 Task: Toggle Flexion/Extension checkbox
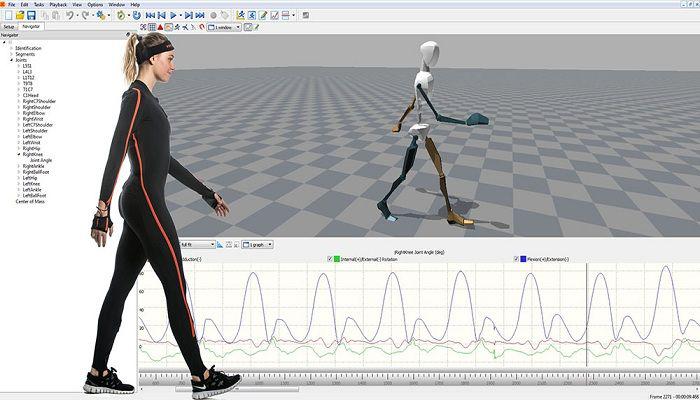tap(517, 259)
